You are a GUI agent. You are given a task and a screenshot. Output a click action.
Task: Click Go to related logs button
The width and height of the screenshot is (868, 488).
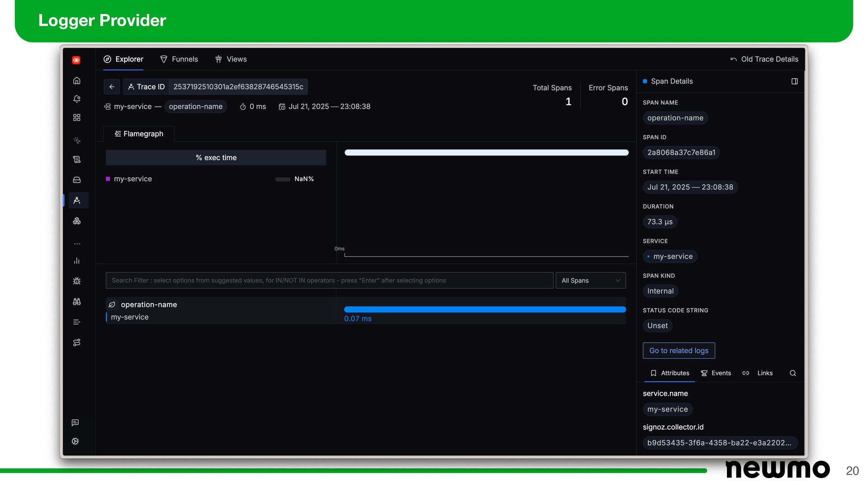679,351
